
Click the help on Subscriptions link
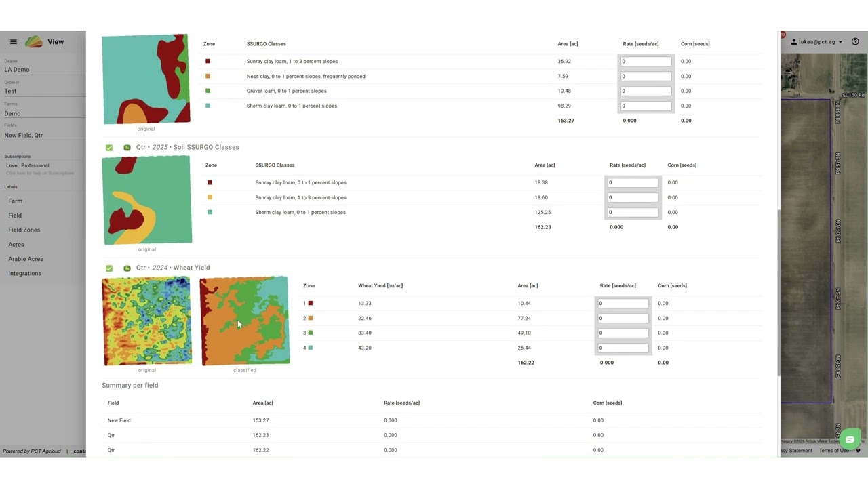pos(40,173)
